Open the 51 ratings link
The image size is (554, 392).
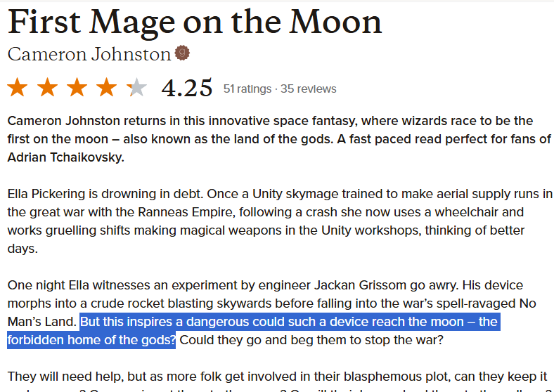[x=247, y=89]
